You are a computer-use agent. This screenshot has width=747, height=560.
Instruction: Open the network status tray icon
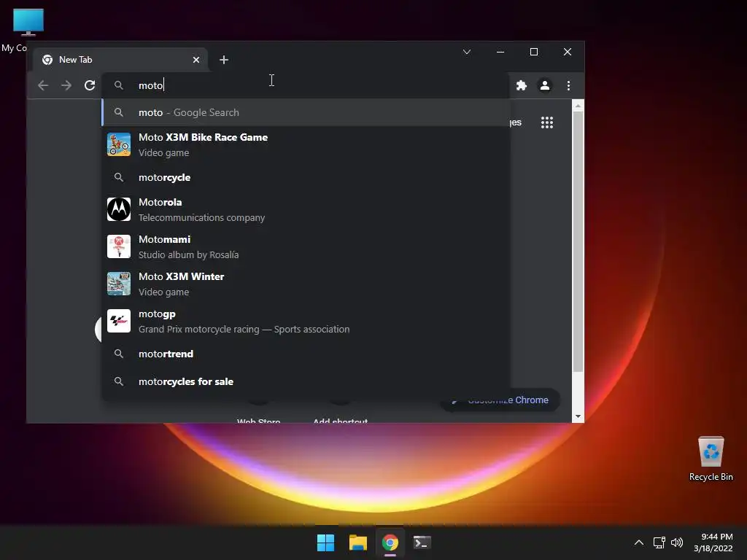click(x=659, y=542)
